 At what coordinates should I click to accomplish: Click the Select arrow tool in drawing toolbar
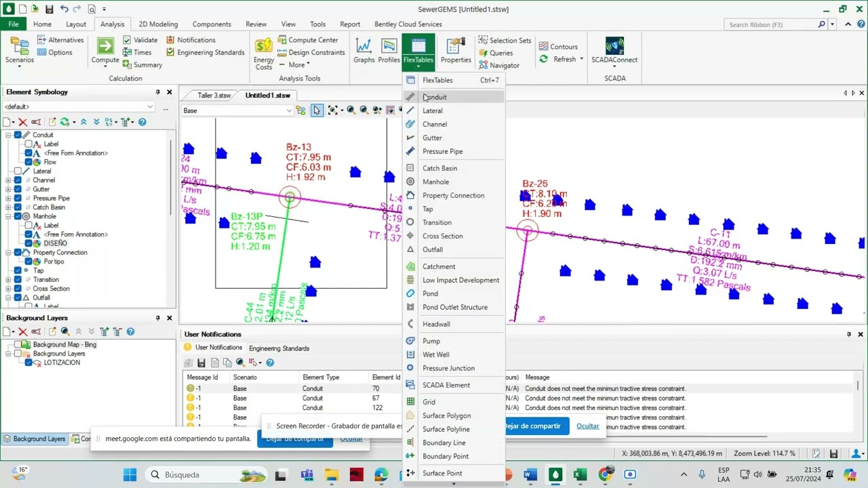[317, 110]
